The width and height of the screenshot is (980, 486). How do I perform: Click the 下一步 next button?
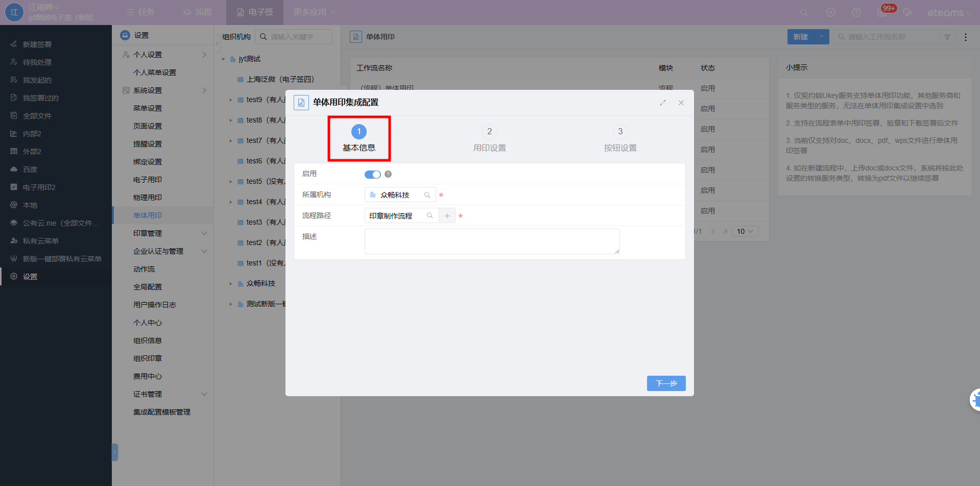(x=666, y=383)
